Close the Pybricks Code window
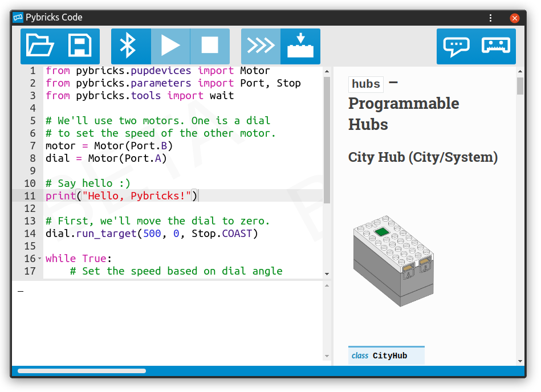This screenshot has width=541, height=392. (x=514, y=18)
